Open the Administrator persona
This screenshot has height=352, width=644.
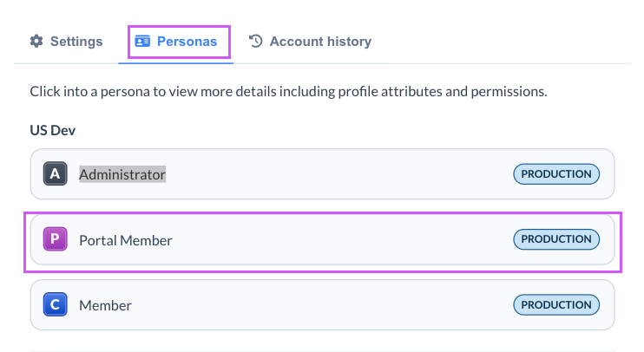point(122,174)
